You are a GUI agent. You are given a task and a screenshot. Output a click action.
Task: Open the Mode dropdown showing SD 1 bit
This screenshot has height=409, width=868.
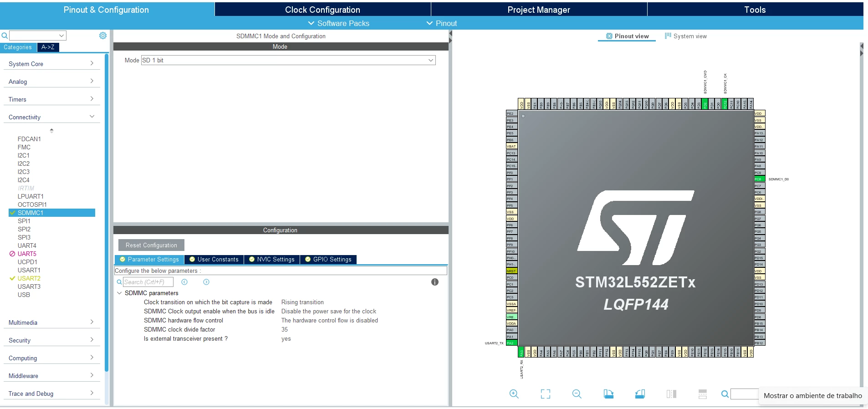point(288,60)
